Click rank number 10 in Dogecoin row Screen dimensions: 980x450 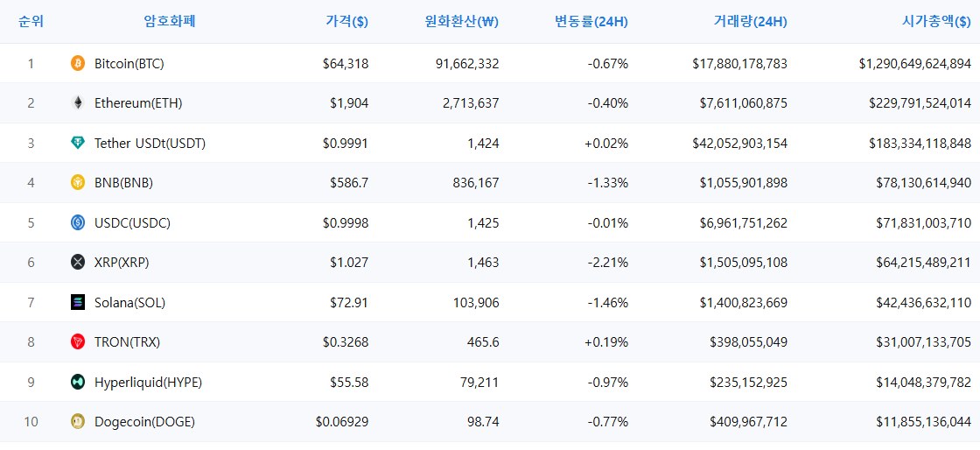tap(31, 422)
